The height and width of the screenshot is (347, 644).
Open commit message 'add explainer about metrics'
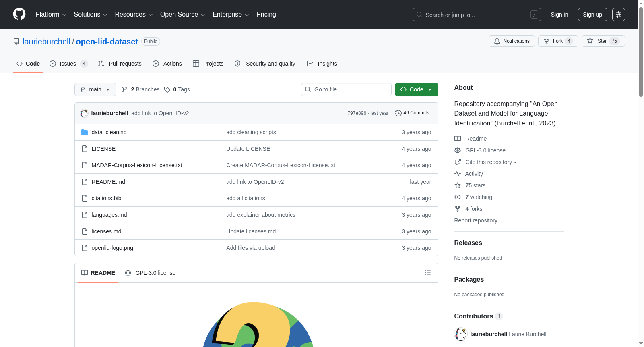261,215
